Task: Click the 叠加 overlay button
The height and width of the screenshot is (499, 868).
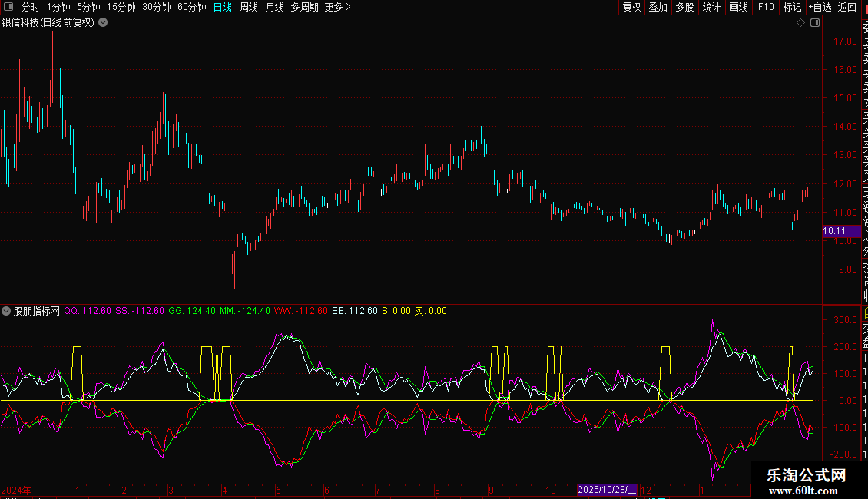Action: pos(658,7)
